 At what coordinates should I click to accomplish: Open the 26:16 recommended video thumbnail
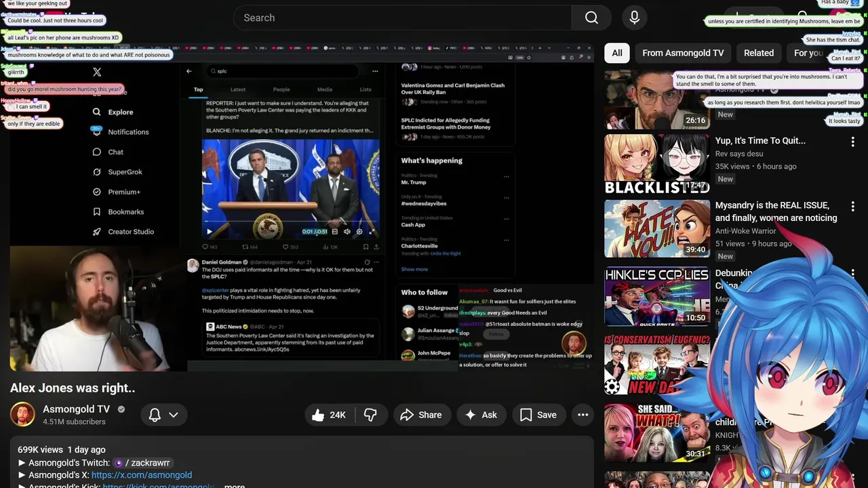pyautogui.click(x=657, y=99)
